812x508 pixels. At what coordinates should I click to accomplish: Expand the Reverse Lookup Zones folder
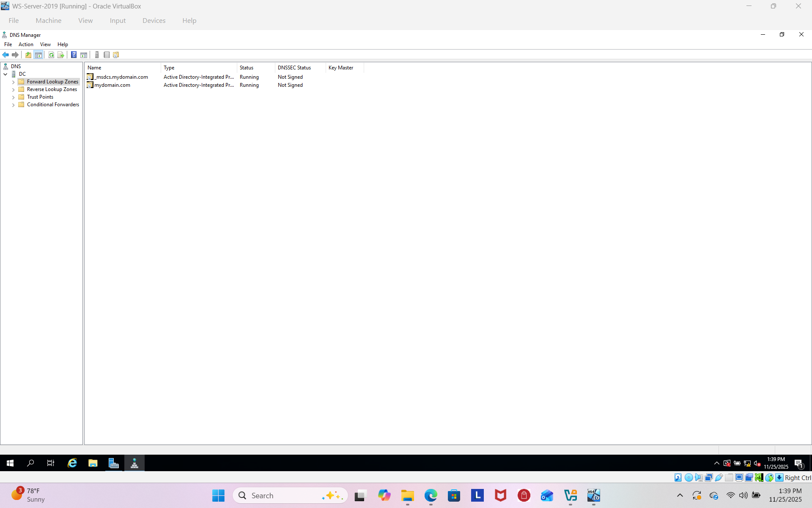(x=14, y=90)
